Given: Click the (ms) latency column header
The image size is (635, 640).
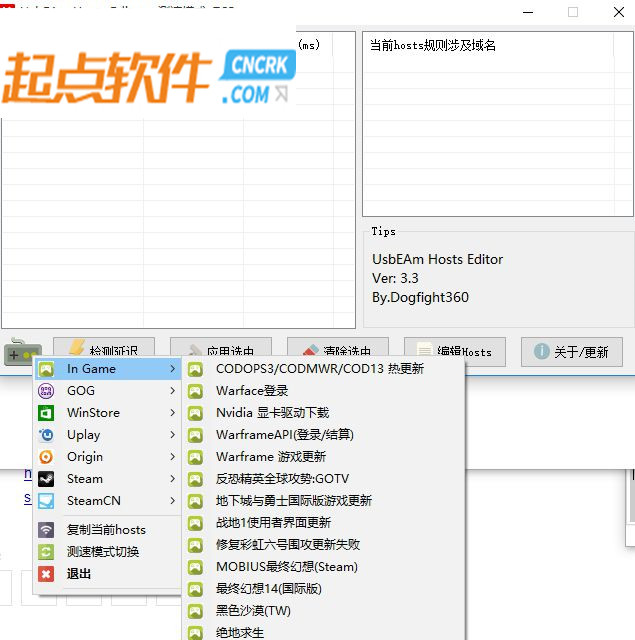Looking at the screenshot, I should pyautogui.click(x=309, y=45).
